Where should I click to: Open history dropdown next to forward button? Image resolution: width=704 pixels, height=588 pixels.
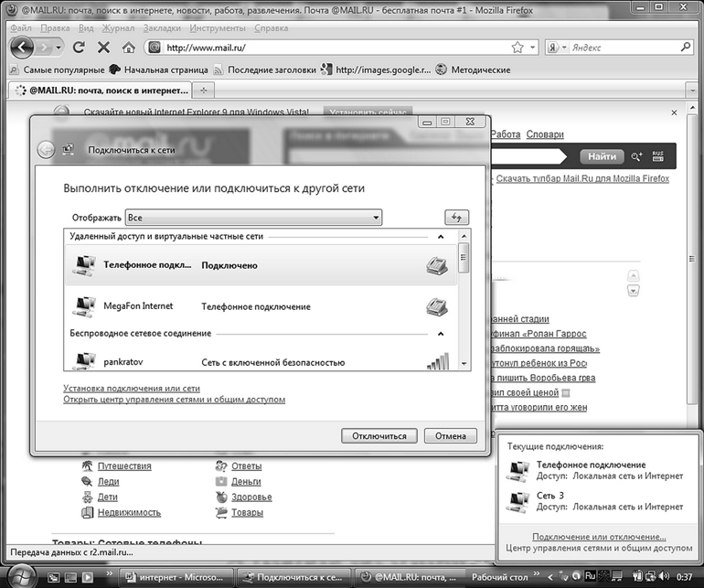[x=59, y=48]
